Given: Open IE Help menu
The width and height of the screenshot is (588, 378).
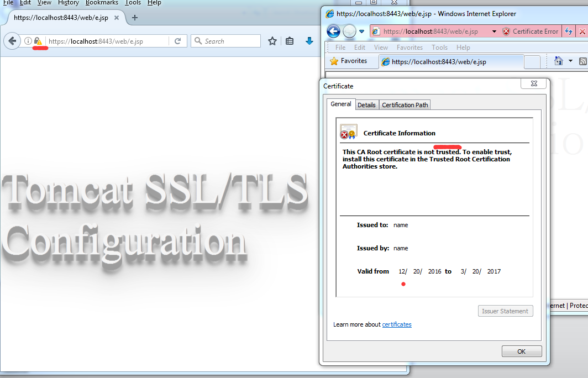Looking at the screenshot, I should pyautogui.click(x=463, y=48).
